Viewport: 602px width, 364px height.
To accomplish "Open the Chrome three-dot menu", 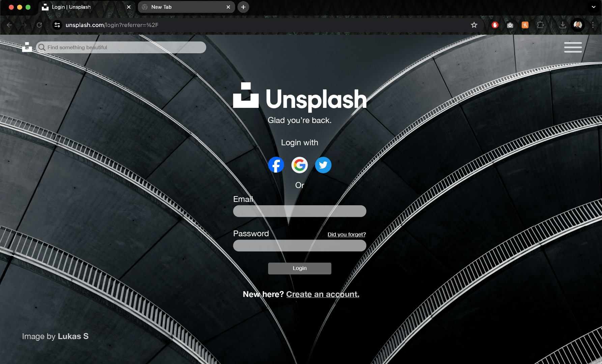I will [x=593, y=25].
